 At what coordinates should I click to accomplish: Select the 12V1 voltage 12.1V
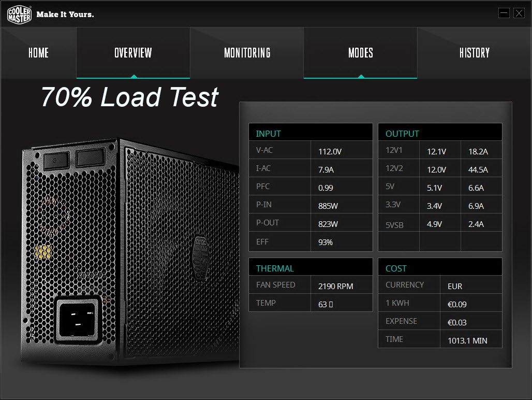coord(436,151)
